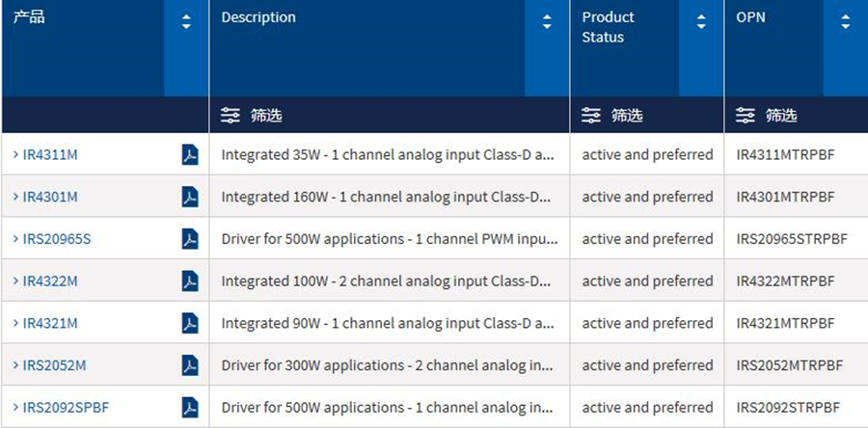Select the 'Driver for 500W - 1 channel analog' description

pyautogui.click(x=388, y=408)
